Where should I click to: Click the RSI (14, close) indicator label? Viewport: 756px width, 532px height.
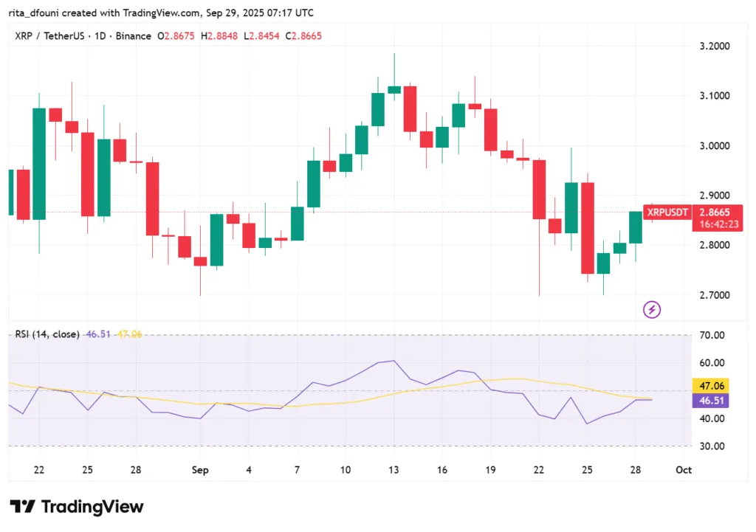coord(47,334)
